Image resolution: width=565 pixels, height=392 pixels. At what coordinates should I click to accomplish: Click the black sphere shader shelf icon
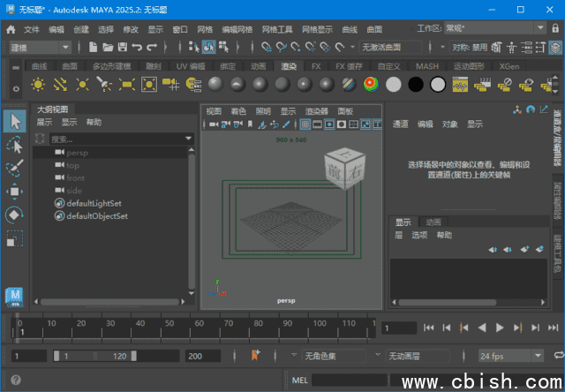pos(416,84)
